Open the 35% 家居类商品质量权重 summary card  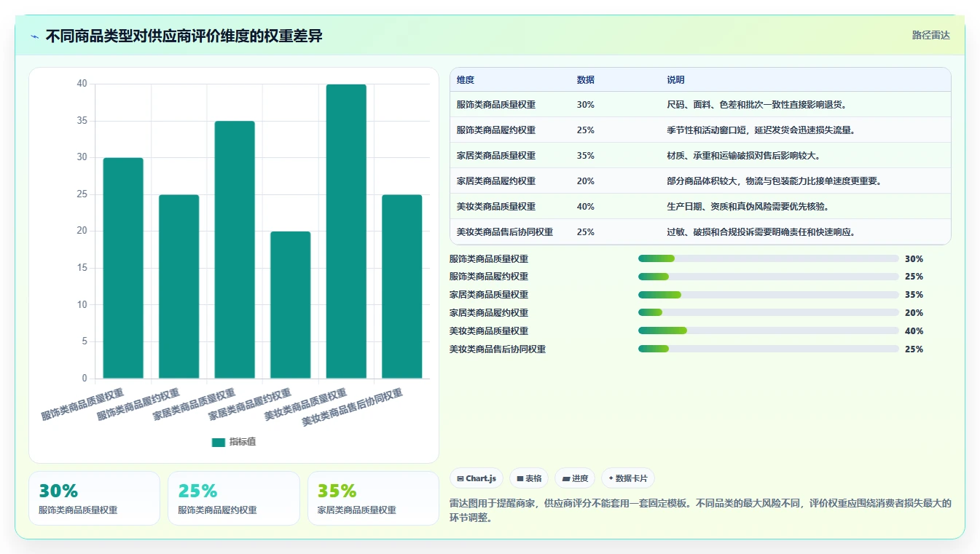click(373, 498)
